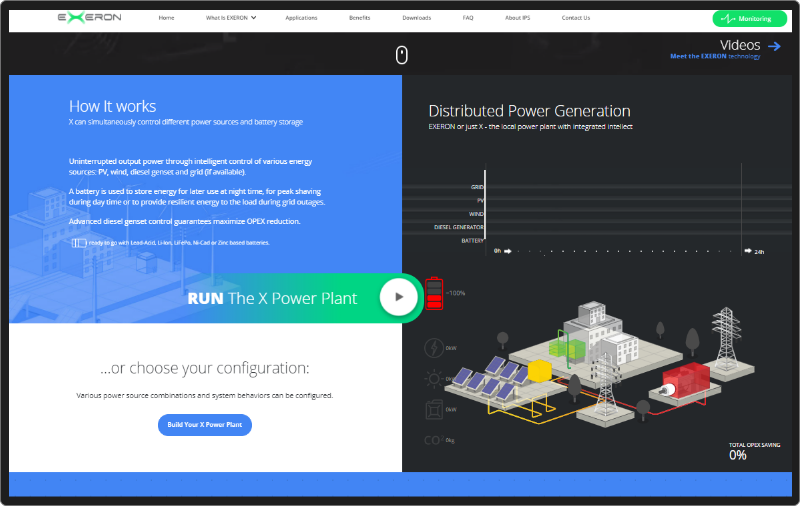This screenshot has width=800, height=506.
Task: Open the FAQ page
Action: coord(468,18)
